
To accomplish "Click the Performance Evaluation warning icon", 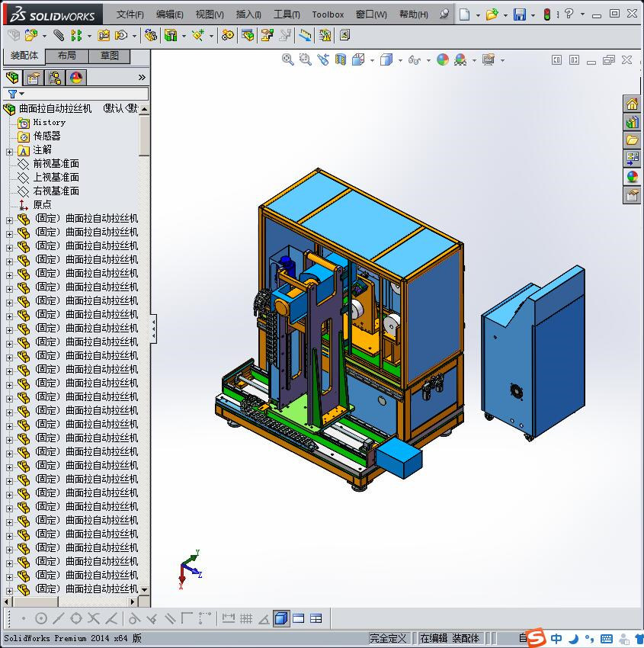I will 325,36.
